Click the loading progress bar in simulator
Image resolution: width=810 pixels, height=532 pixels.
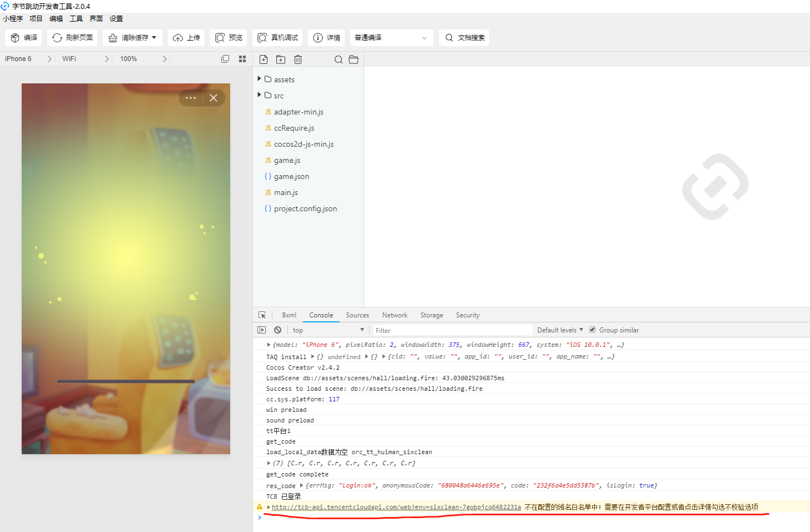coord(126,381)
